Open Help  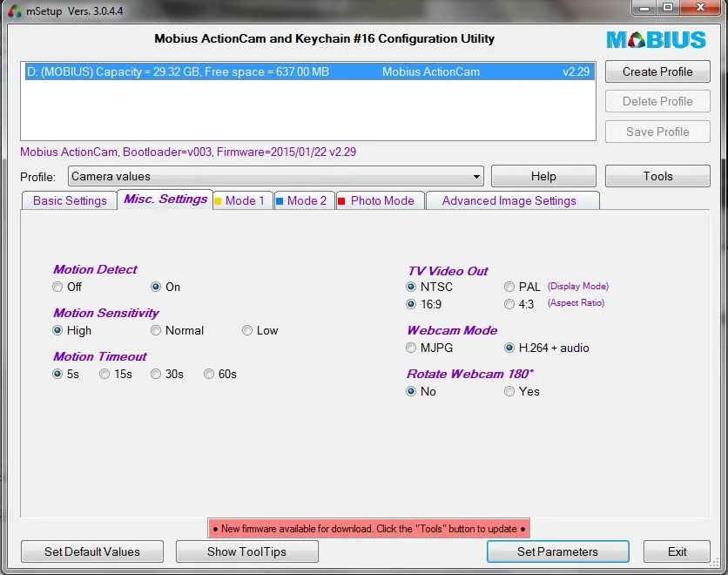pos(543,177)
